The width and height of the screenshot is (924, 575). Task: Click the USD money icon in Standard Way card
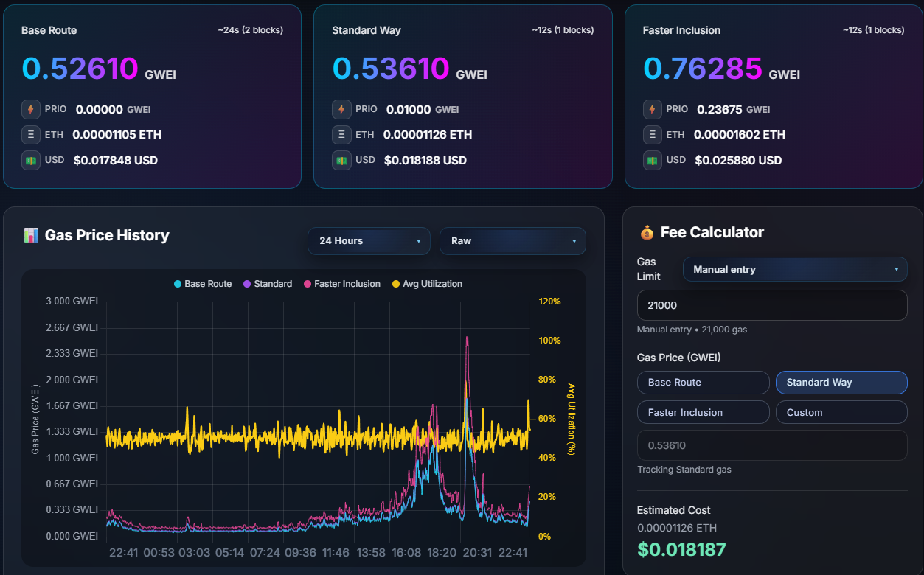click(341, 160)
